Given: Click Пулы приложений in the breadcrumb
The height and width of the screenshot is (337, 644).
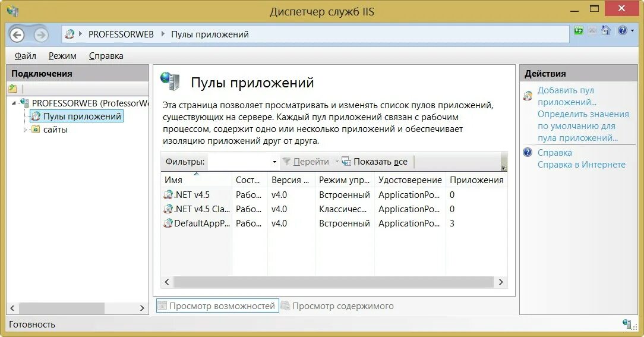Looking at the screenshot, I should pyautogui.click(x=210, y=34).
